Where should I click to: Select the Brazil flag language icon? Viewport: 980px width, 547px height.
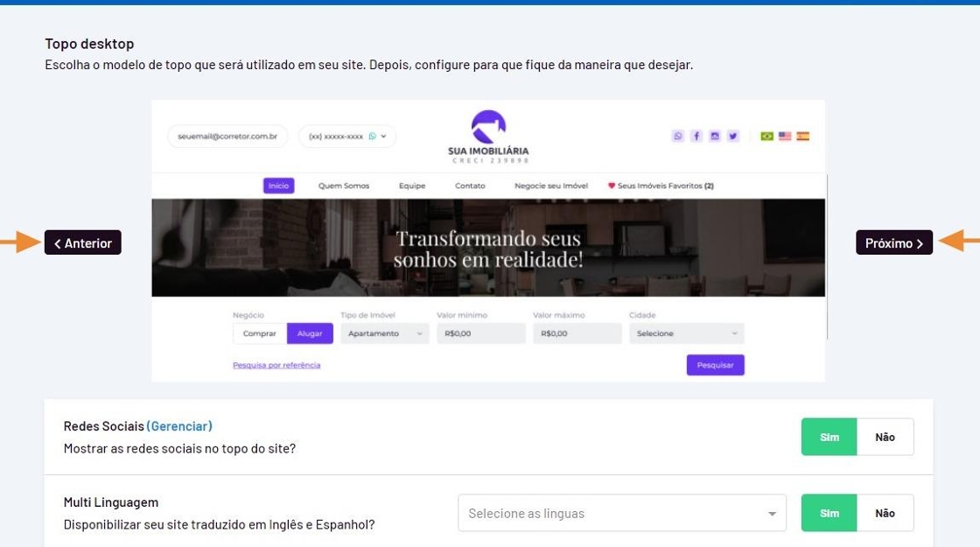click(x=766, y=136)
